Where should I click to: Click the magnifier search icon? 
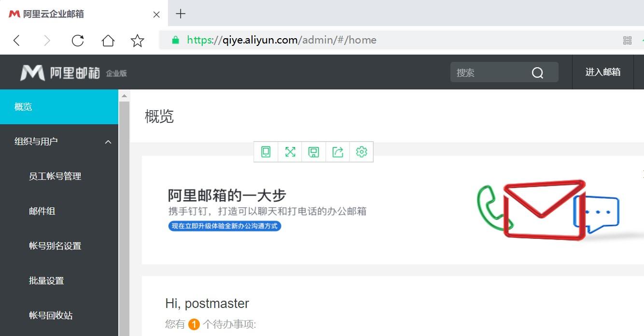pos(537,73)
